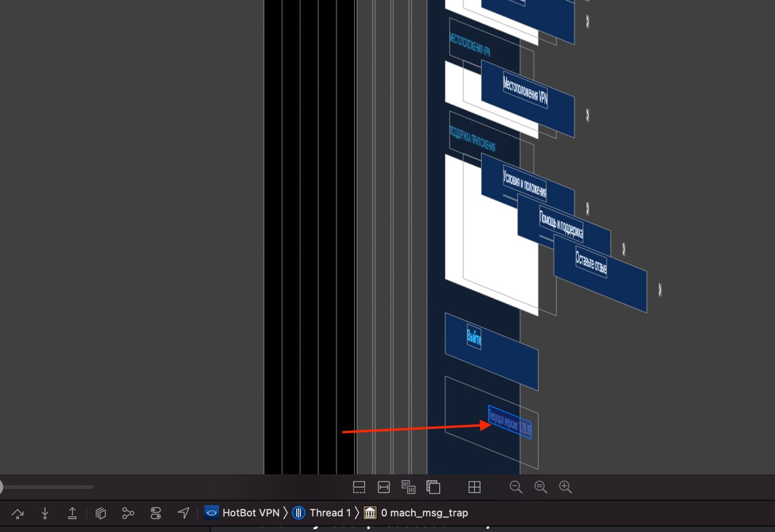
Task: Click chevron beside Местоположения VPN cell
Action: coord(587,114)
